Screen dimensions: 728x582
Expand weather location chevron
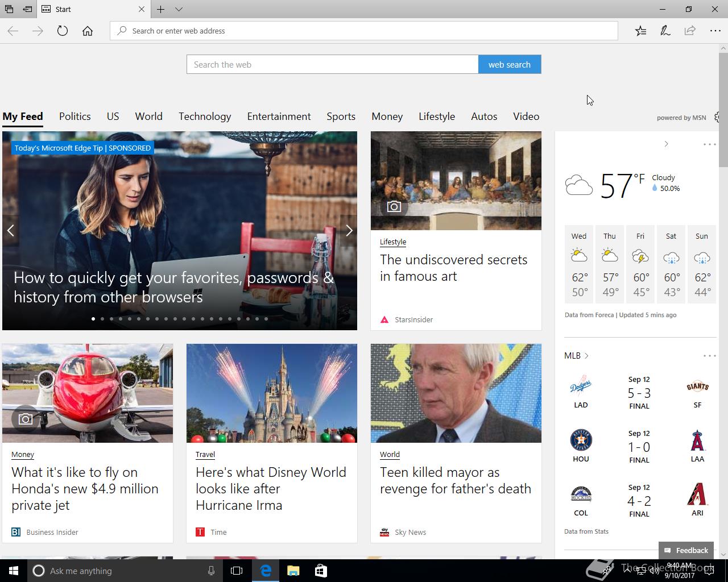(x=666, y=144)
